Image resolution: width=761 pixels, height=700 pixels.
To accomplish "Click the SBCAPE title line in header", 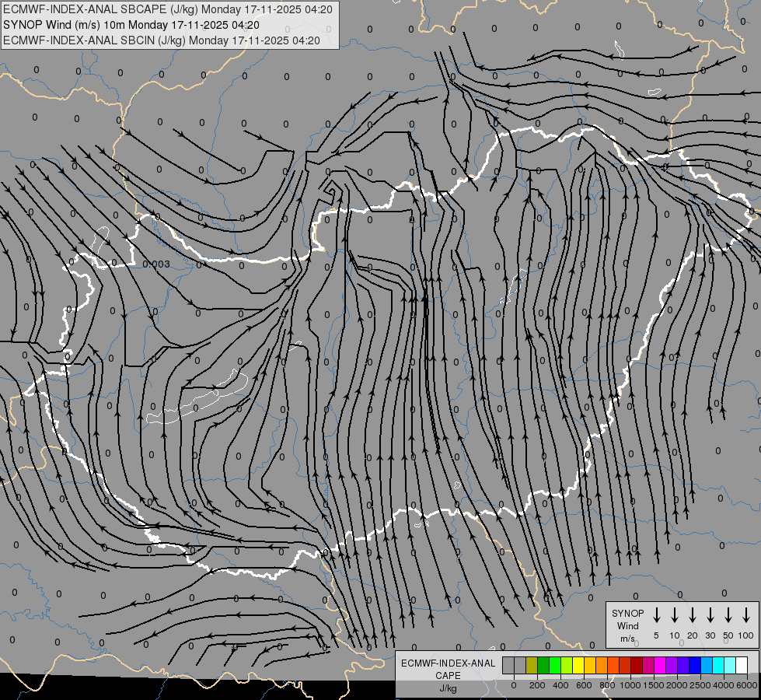I will tap(168, 9).
